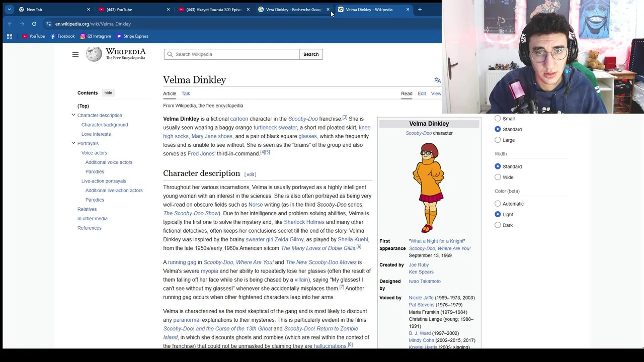The width and height of the screenshot is (644, 362).
Task: Open the Instagram bookmark
Action: 96,36
